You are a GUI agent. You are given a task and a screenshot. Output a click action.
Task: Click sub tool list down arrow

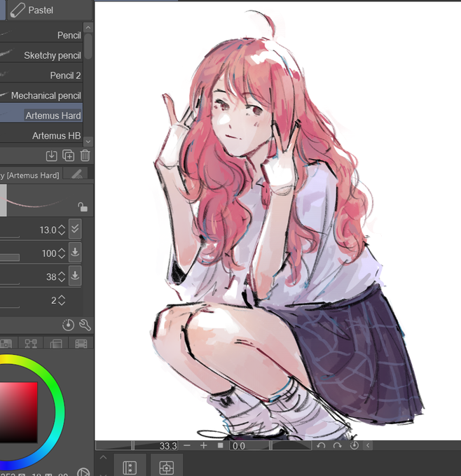88,141
